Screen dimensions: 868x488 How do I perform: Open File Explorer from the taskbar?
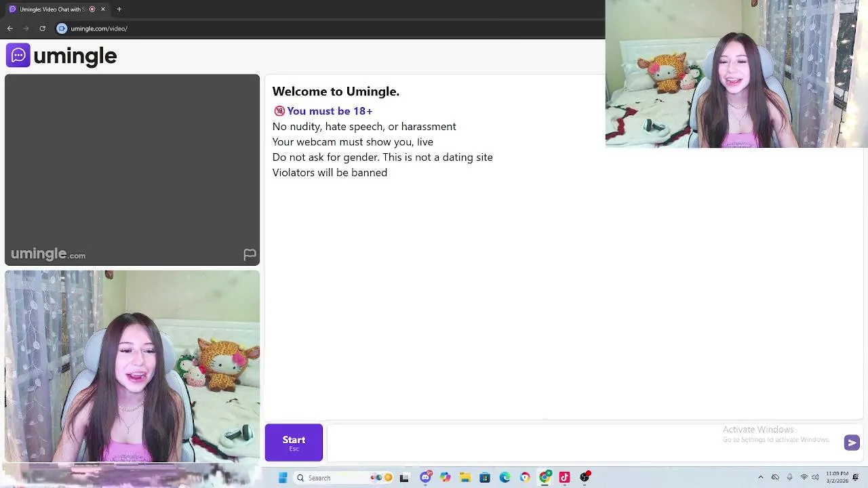click(x=465, y=478)
